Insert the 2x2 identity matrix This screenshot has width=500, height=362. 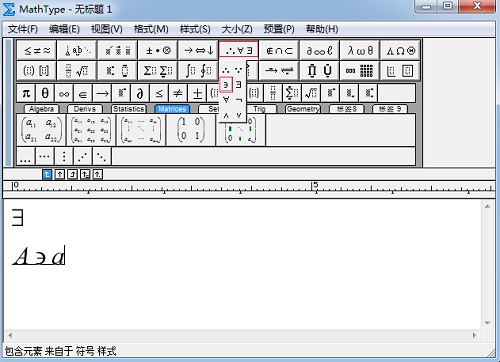tap(191, 130)
